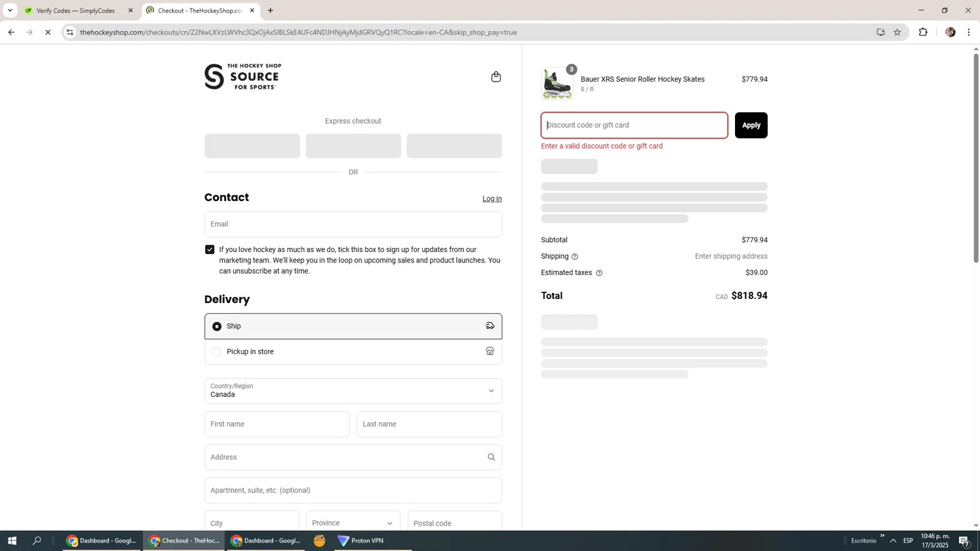Click the Bauer XRS Senior Roller Hockey Skates title
This screenshot has width=980, height=551.
tap(642, 79)
